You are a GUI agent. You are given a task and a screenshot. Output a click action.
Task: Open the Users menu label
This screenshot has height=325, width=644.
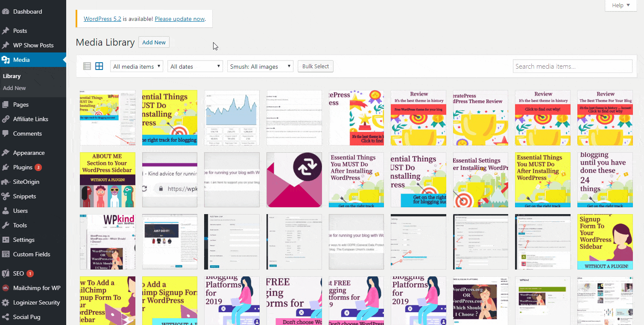(20, 211)
